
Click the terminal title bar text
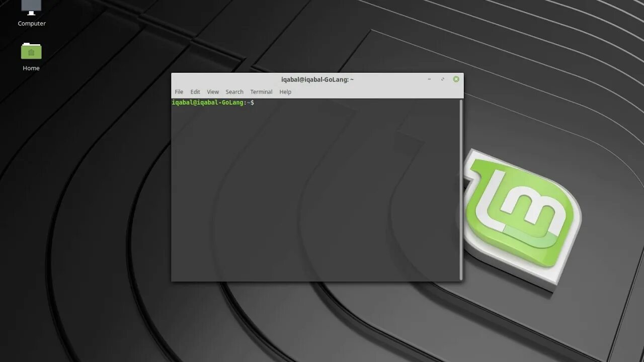(x=317, y=79)
